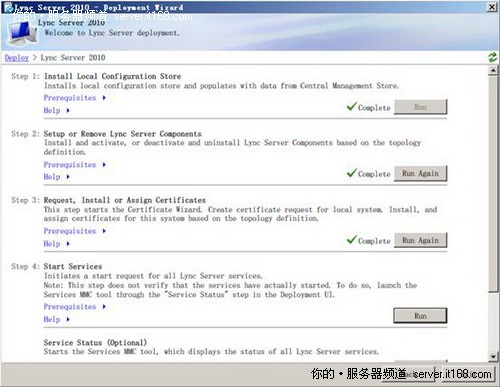This screenshot has width=500, height=387.
Task: Click 'Starts the Services MMC tool' description
Action: (211, 352)
